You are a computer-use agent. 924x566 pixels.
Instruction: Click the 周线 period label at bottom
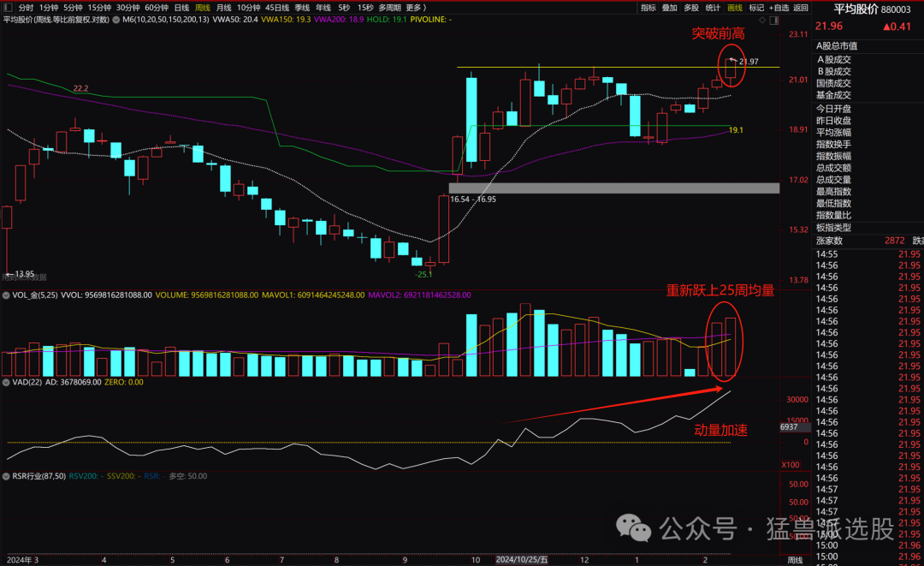pyautogui.click(x=795, y=560)
